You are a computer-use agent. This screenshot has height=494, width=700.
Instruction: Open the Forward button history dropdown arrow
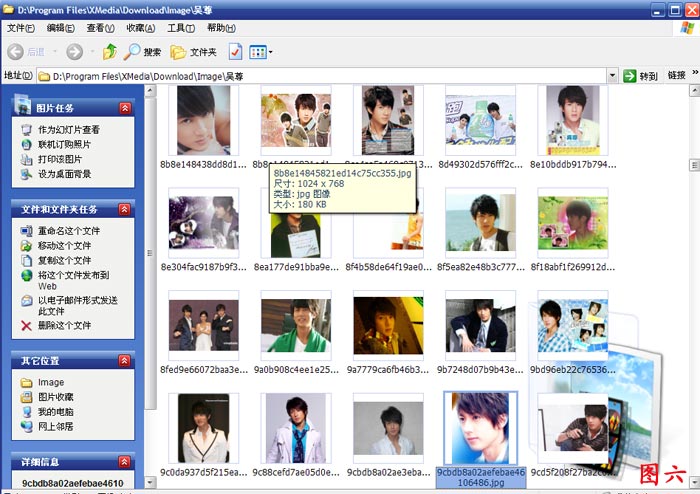click(x=92, y=52)
